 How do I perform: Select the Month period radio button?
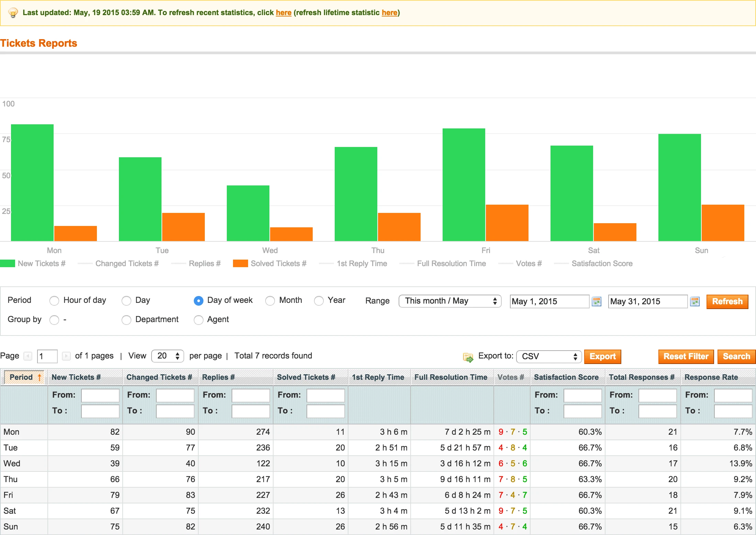tap(270, 301)
